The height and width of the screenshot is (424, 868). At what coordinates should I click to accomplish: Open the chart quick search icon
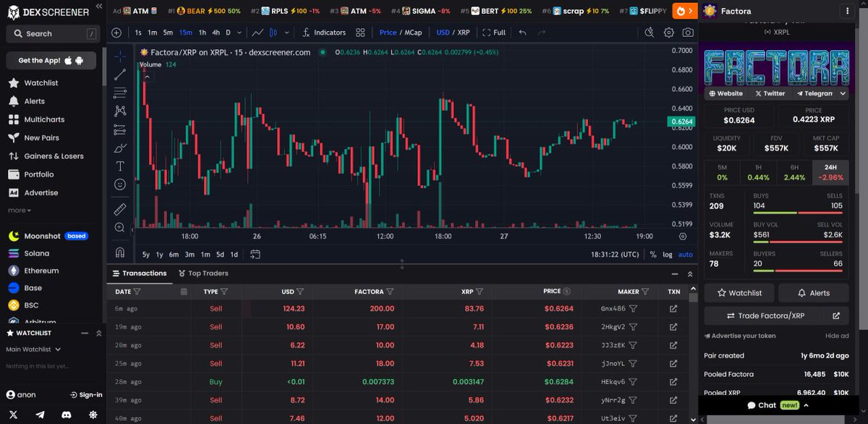coord(649,33)
